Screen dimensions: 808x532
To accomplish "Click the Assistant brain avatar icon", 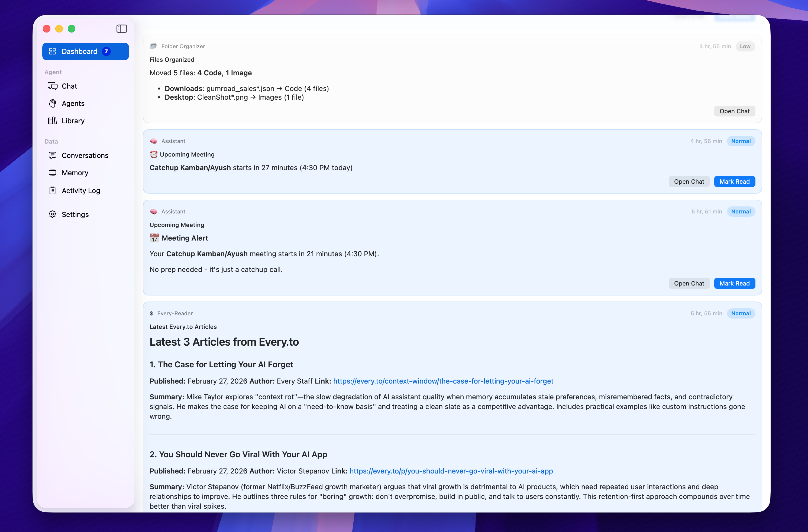I will click(x=153, y=141).
